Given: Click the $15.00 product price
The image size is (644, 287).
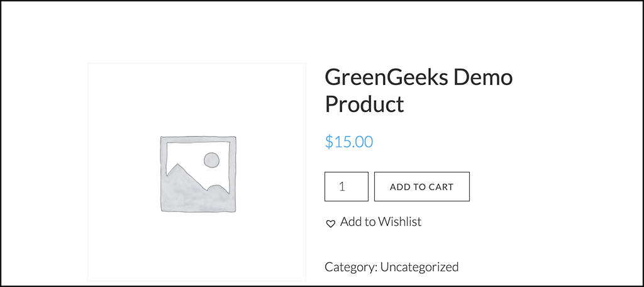Looking at the screenshot, I should tap(349, 142).
